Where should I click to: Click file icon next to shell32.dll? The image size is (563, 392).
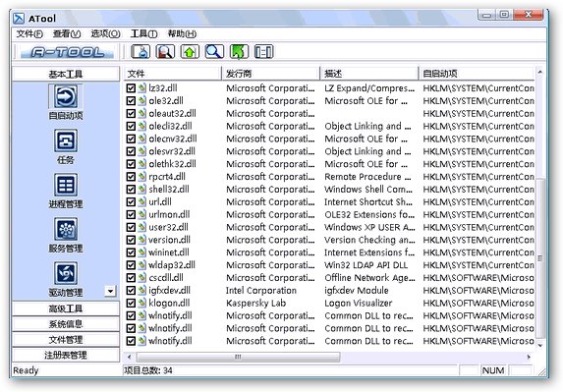(142, 190)
